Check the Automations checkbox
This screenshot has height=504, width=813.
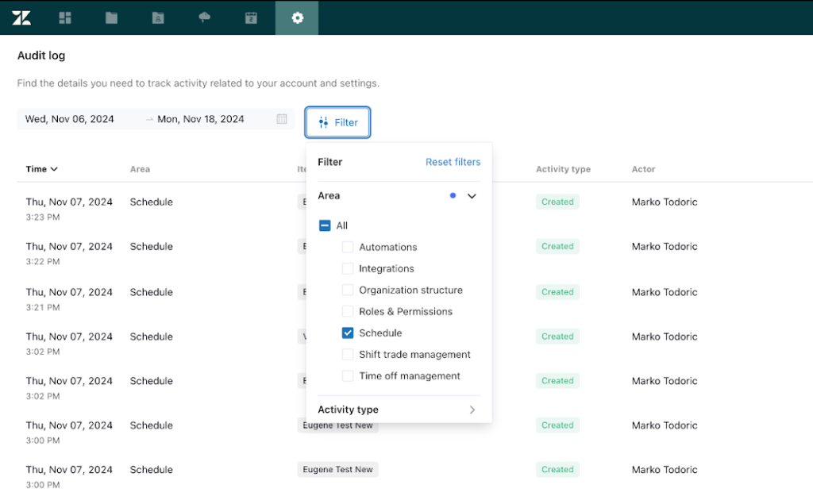(x=348, y=247)
